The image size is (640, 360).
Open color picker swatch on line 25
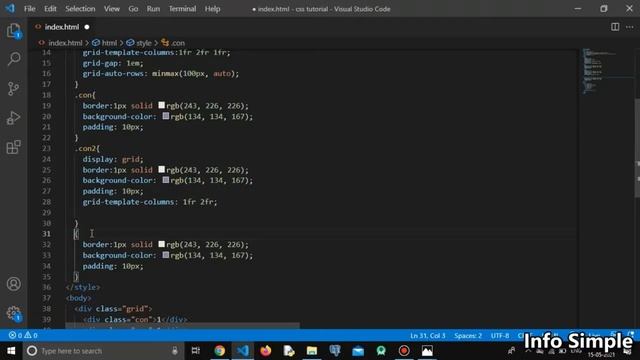click(162, 169)
